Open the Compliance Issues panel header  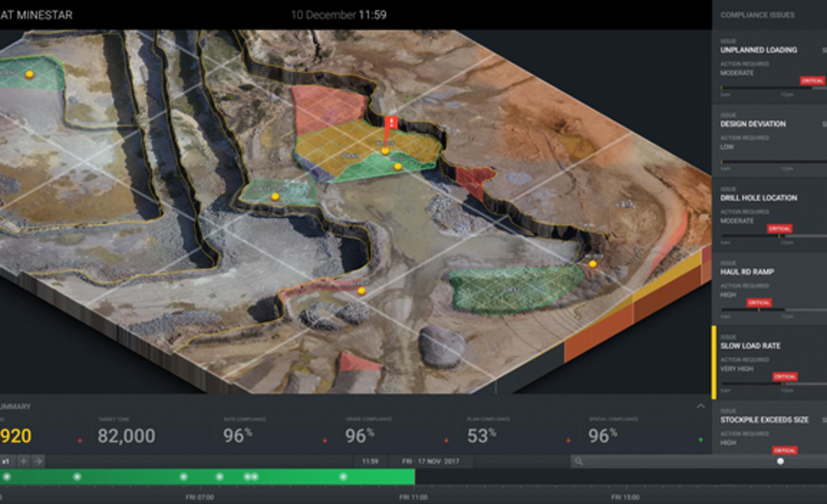[x=757, y=15]
